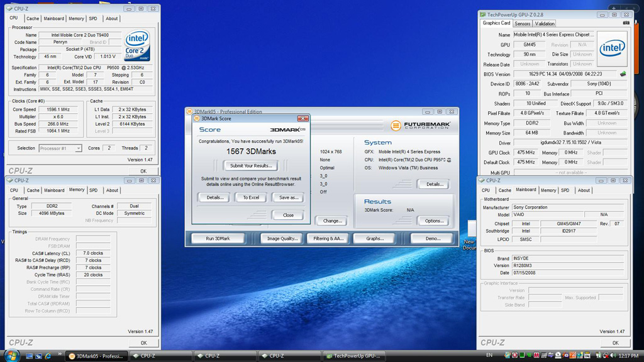Viewport: 644px width, 362px height.
Task: Click the Intel Core 2 Duo logo in CPU-Z
Action: (136, 45)
